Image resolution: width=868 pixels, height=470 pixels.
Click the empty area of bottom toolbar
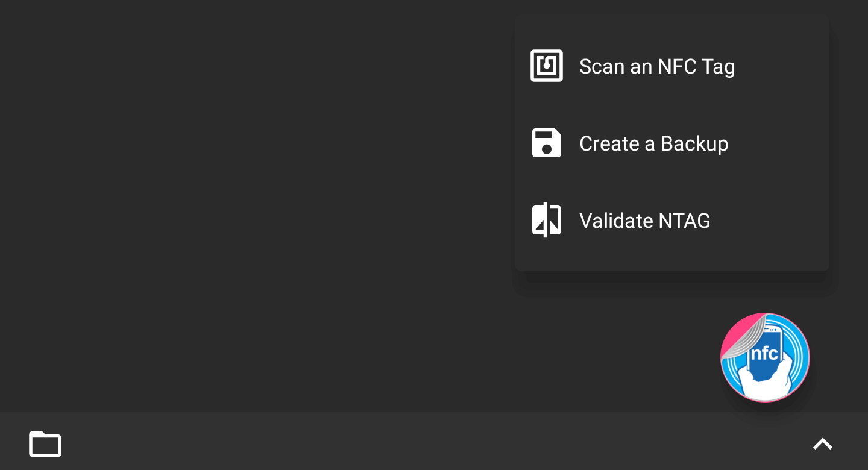422,444
